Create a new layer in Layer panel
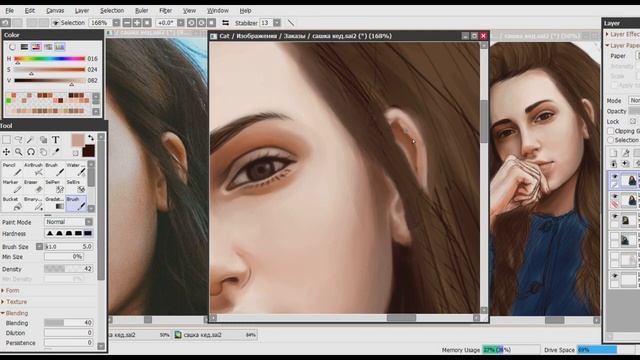The height and width of the screenshot is (360, 640). coord(613,153)
